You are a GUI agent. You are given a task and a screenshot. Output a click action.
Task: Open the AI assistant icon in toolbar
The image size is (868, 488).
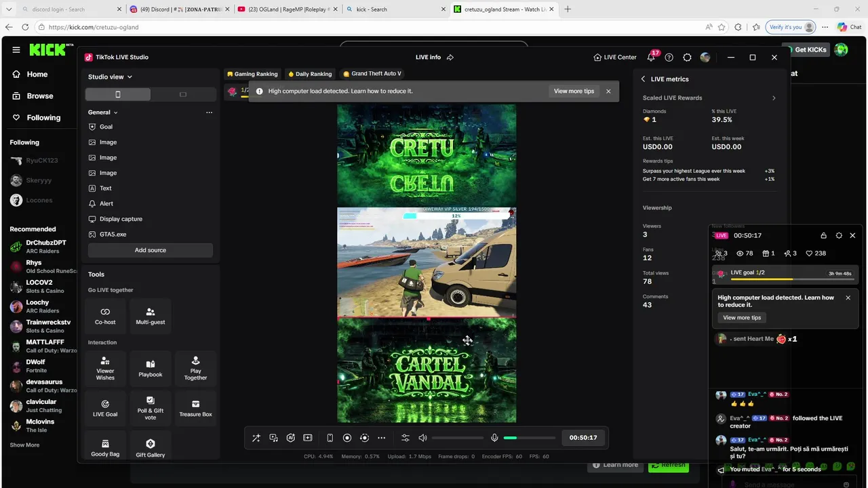coord(290,438)
